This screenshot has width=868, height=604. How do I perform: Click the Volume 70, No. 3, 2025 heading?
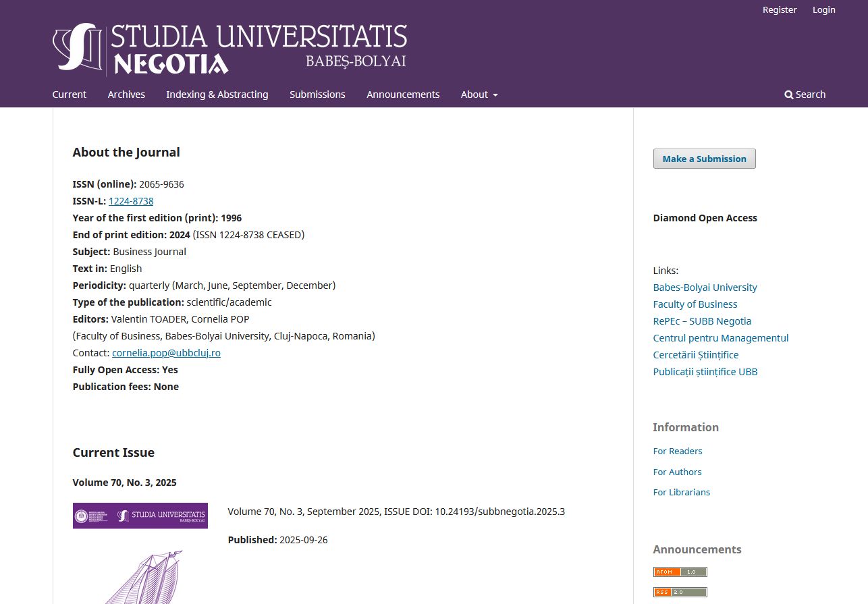pos(125,483)
